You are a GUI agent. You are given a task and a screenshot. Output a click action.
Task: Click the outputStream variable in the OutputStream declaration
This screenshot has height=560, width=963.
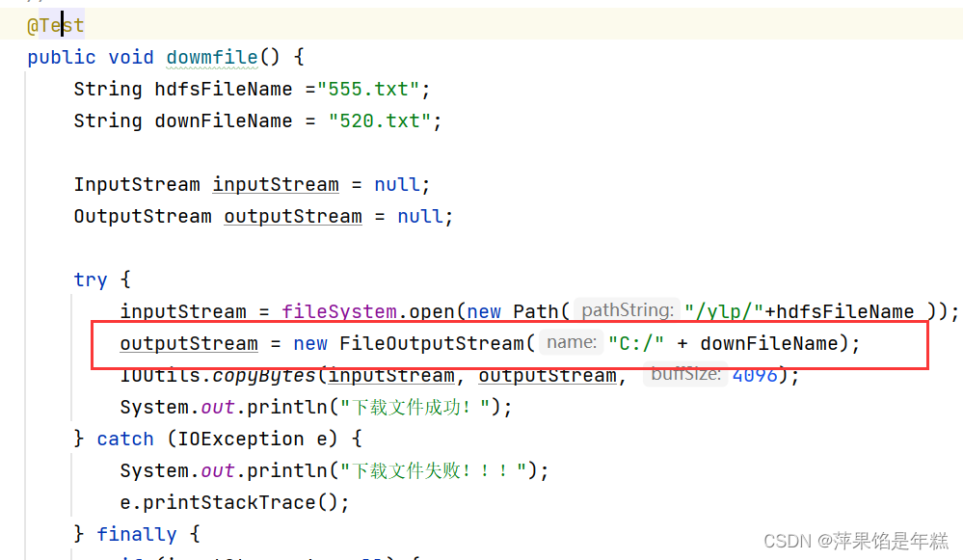pyautogui.click(x=293, y=216)
